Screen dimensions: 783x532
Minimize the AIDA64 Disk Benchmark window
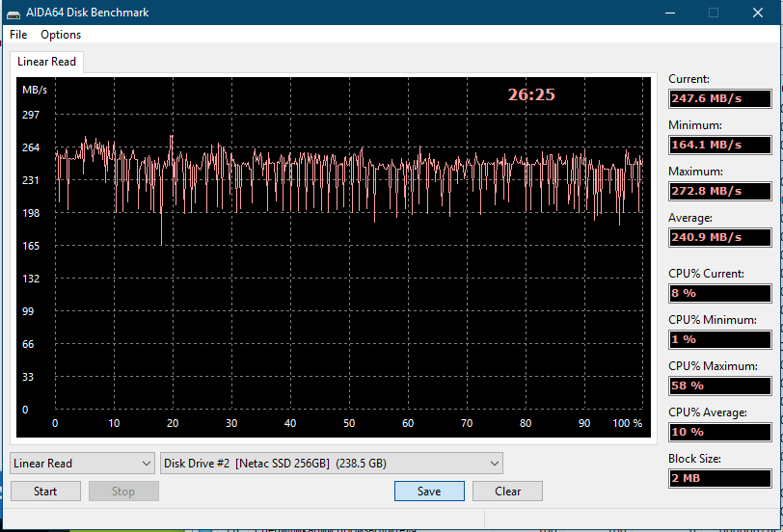tap(670, 13)
